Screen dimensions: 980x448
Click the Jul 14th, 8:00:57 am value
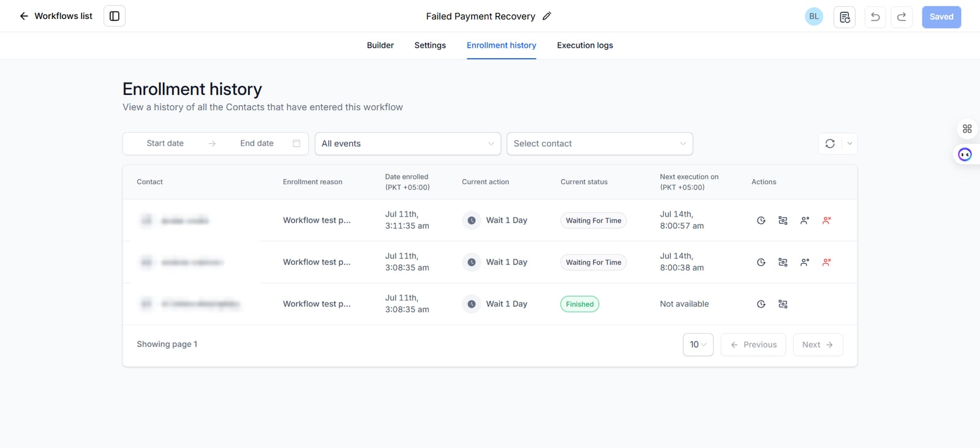click(x=682, y=220)
